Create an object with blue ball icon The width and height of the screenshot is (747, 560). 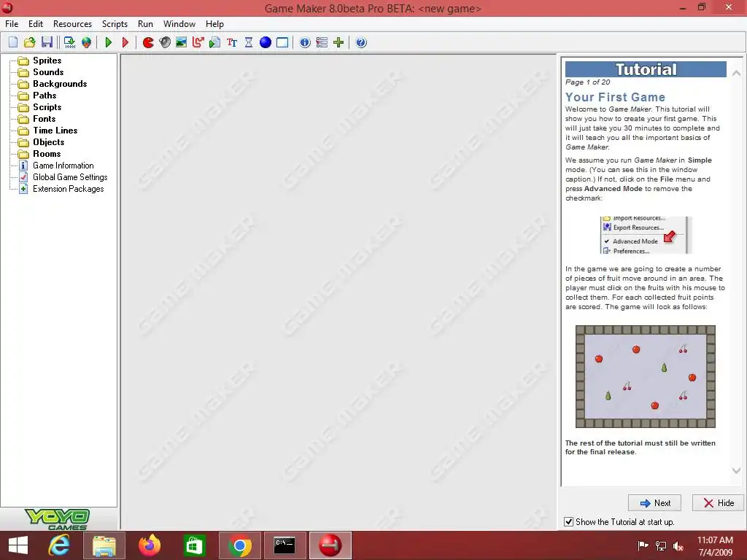[x=266, y=42]
